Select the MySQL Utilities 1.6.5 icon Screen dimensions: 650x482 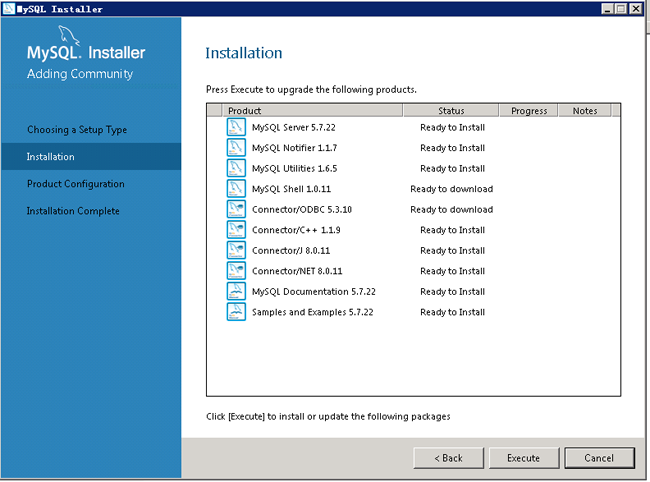[236, 168]
